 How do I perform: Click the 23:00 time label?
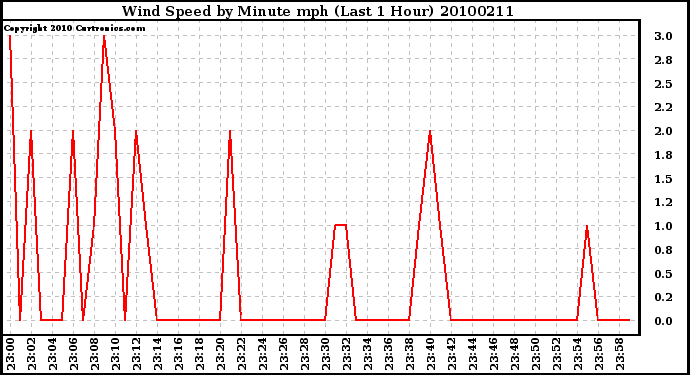pos(11,354)
